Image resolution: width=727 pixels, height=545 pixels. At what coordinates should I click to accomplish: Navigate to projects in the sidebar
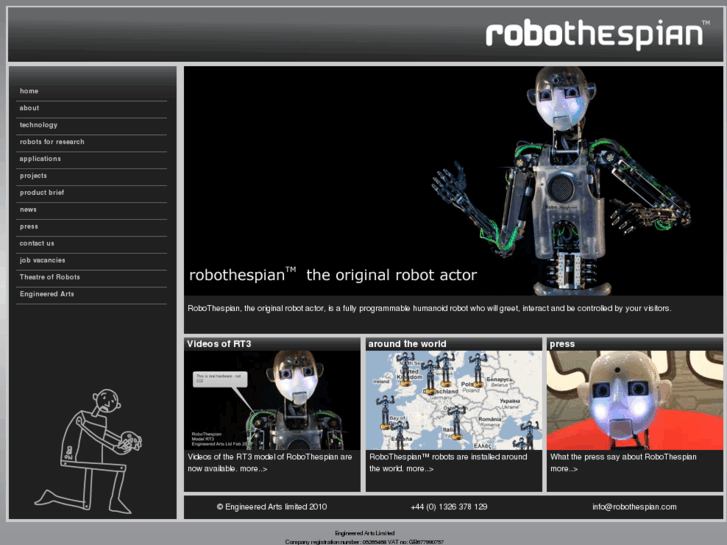tap(33, 176)
